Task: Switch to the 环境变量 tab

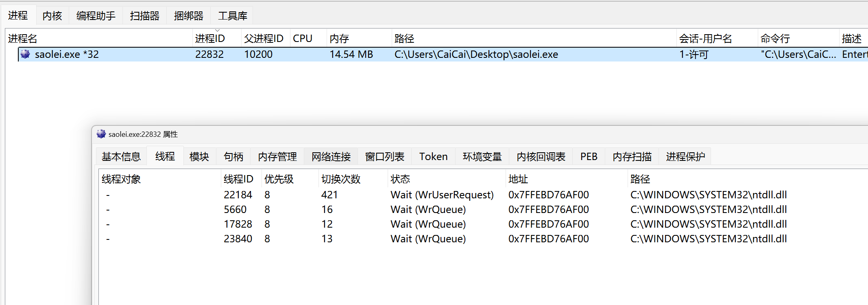Action: tap(482, 156)
